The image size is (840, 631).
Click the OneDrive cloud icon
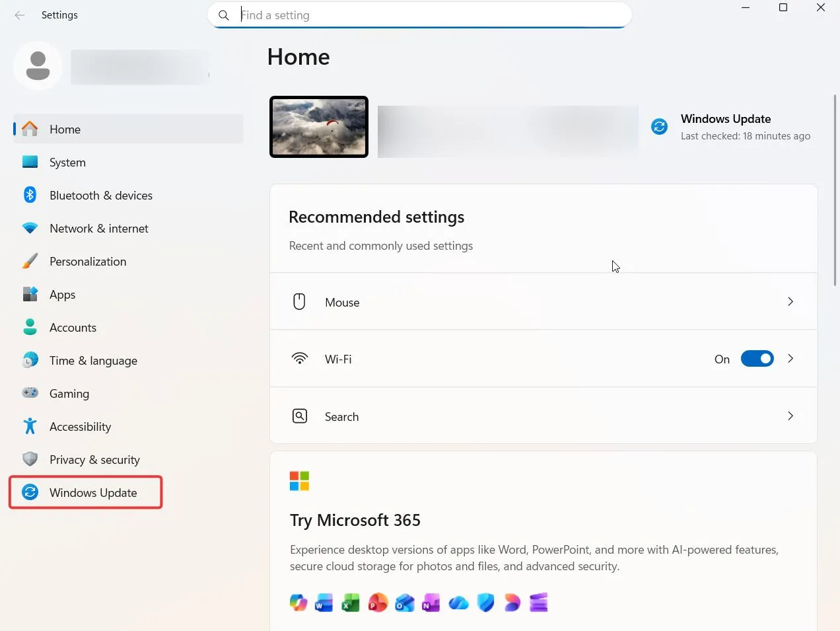(458, 603)
